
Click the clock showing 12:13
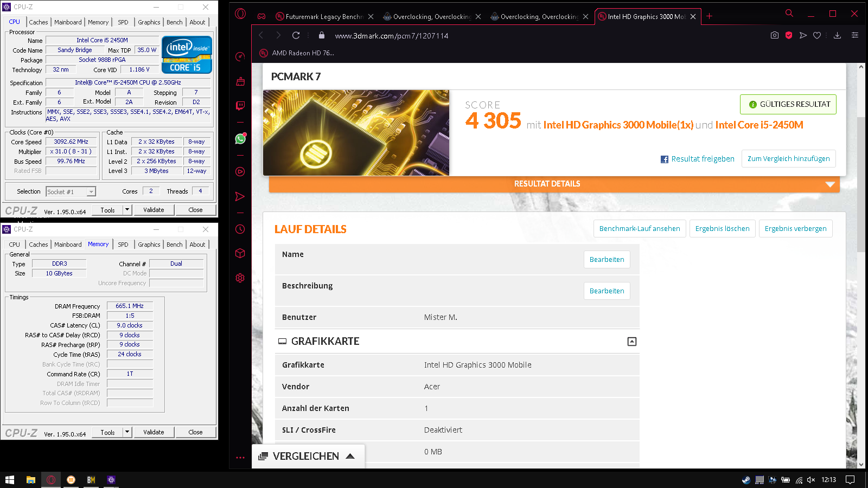tap(828, 480)
